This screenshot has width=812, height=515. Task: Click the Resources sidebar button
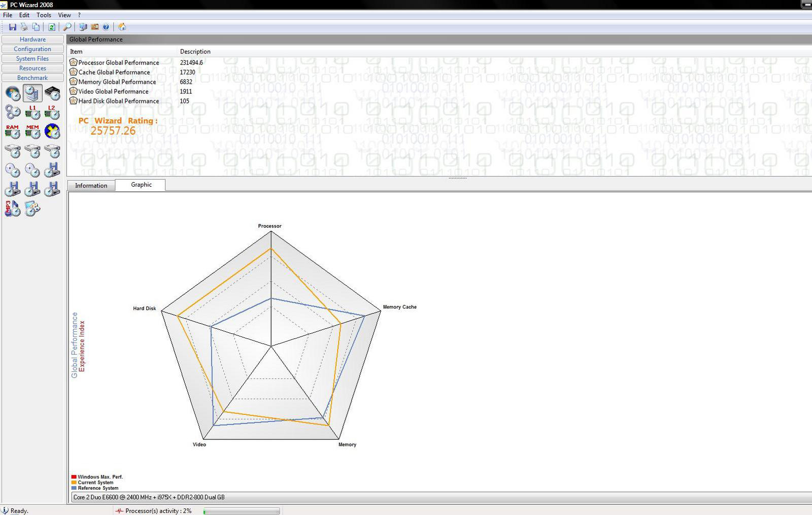pos(32,68)
